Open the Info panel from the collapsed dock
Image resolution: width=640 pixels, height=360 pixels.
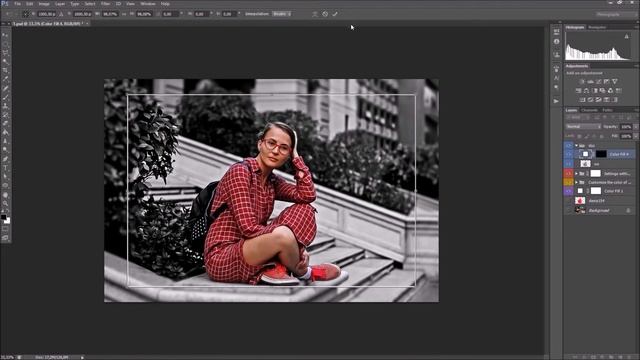click(556, 42)
